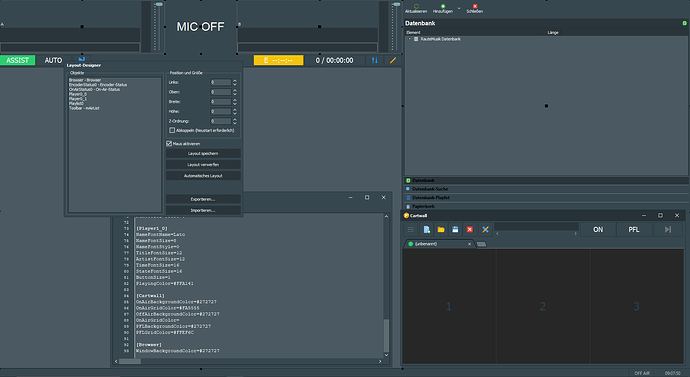Toggle the Cartwall PFL button

pyautogui.click(x=633, y=230)
